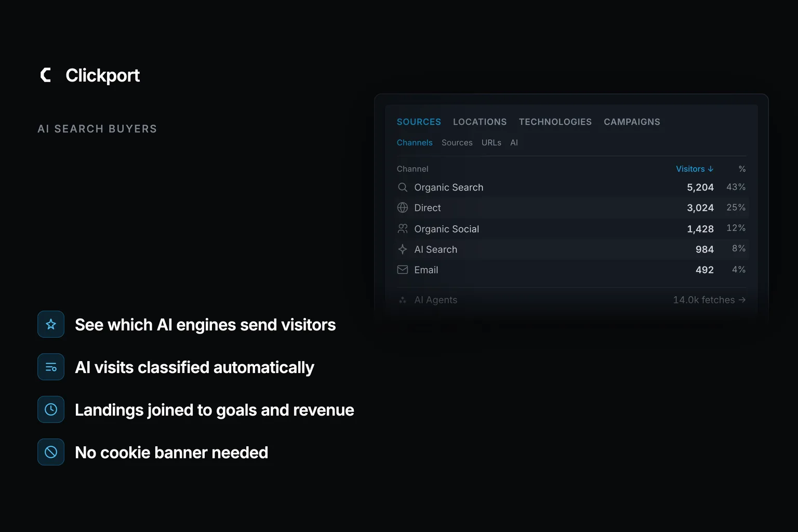
Task: Click the AI Agents row label
Action: 436,300
